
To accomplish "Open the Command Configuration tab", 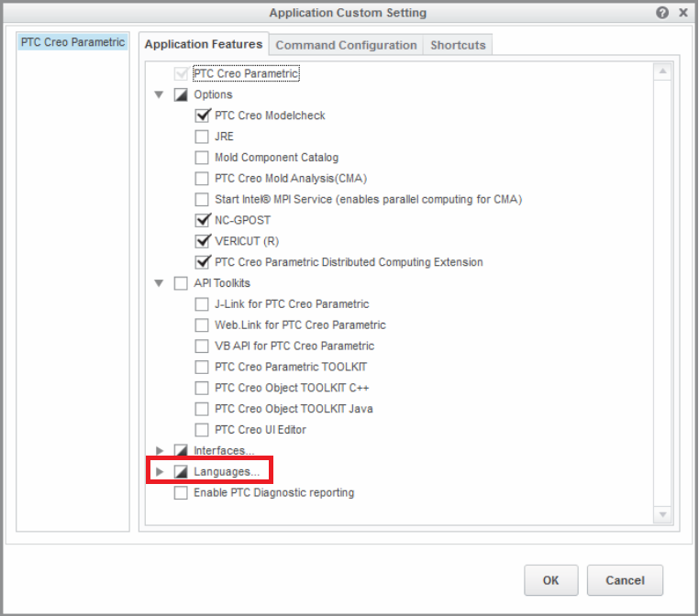I will 346,45.
